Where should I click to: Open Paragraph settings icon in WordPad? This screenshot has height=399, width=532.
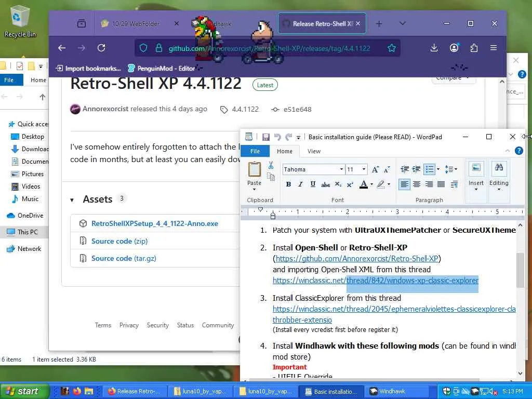click(454, 184)
